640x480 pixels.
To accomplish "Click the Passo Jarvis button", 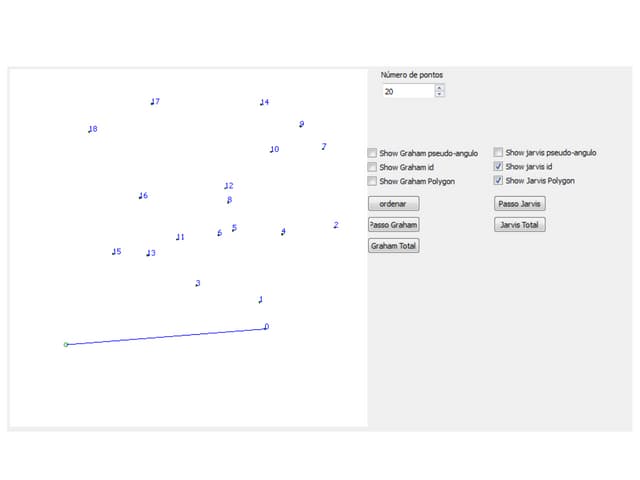I will (x=520, y=204).
